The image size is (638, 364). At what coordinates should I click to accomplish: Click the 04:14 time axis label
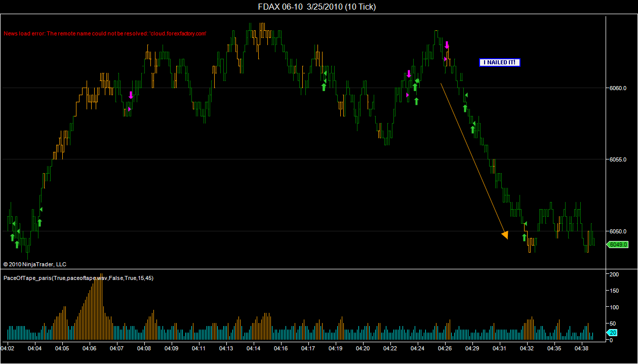pos(254,348)
